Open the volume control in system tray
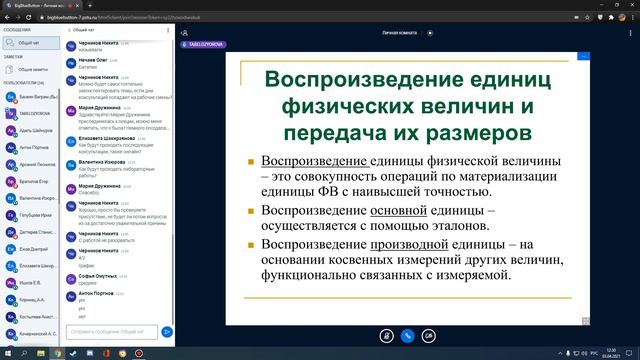Screen dimensions: 640x360 coord(584,353)
